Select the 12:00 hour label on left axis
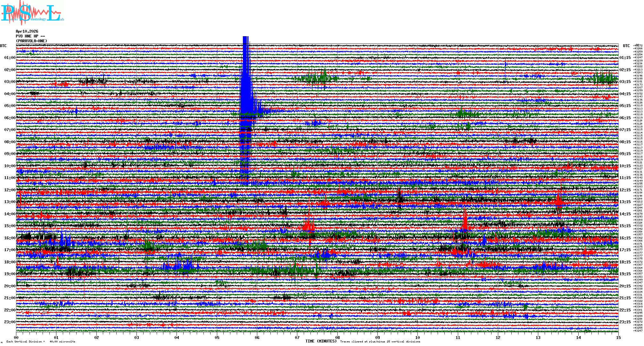The height and width of the screenshot is (346, 644). click(10, 190)
